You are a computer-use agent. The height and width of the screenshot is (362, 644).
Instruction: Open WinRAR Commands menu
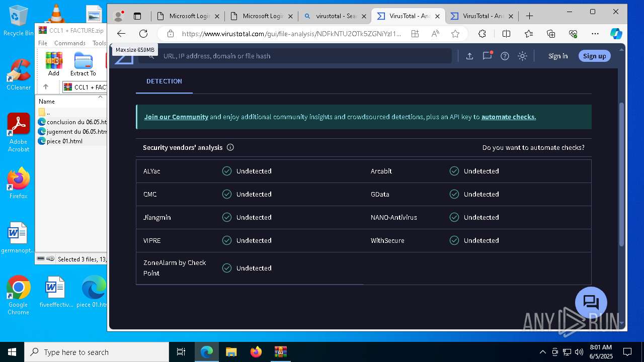(70, 43)
